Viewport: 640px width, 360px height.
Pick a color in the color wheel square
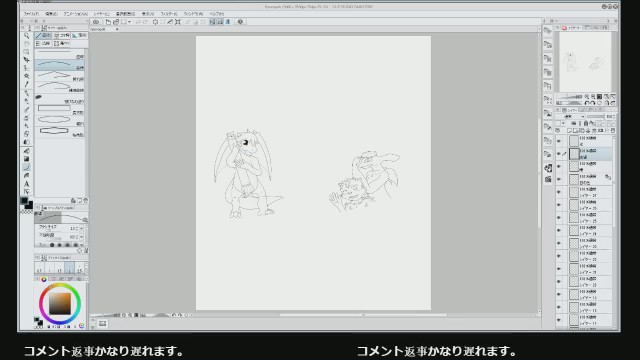pyautogui.click(x=60, y=303)
